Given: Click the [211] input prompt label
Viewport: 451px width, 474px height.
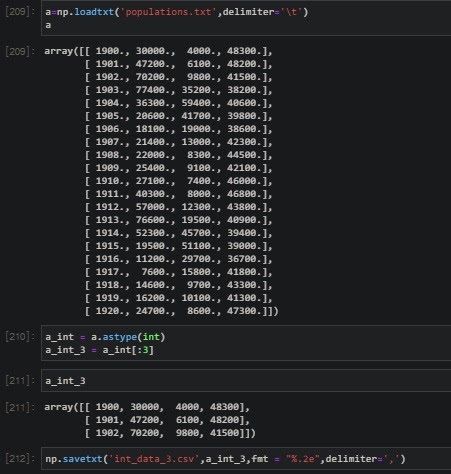Looking at the screenshot, I should click(20, 380).
